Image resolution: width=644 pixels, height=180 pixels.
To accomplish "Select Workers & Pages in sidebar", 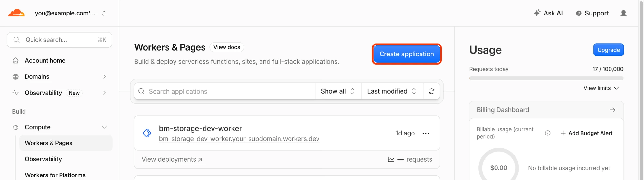I will click(x=66, y=143).
